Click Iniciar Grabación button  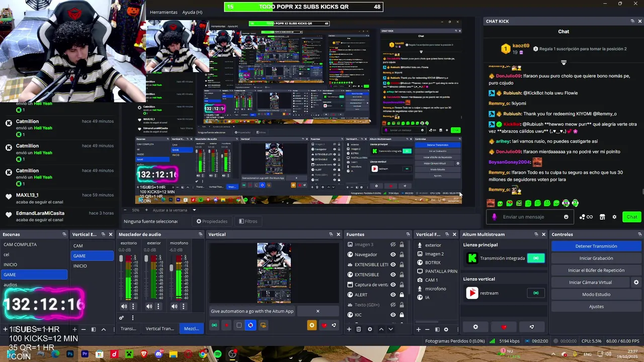pyautogui.click(x=596, y=258)
